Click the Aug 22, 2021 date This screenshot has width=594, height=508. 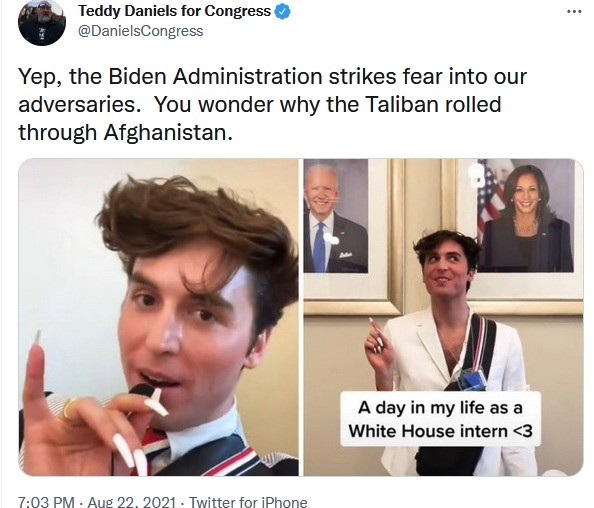131,502
